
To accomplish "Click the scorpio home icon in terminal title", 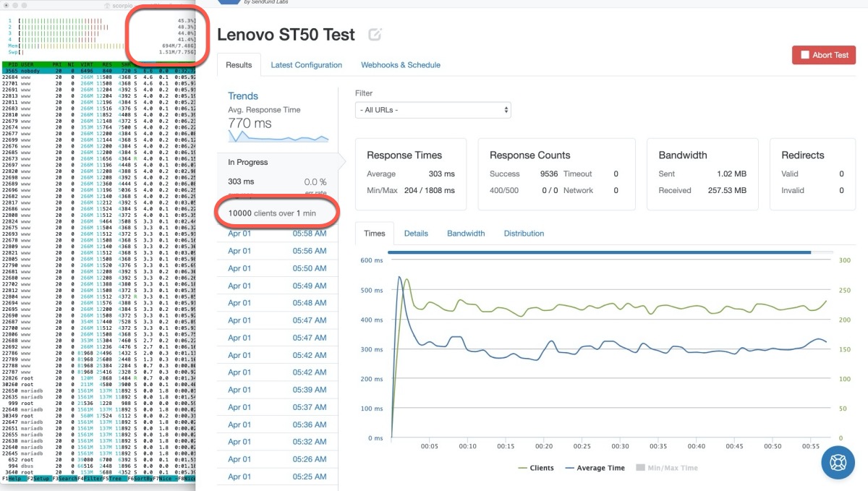I will click(x=106, y=4).
